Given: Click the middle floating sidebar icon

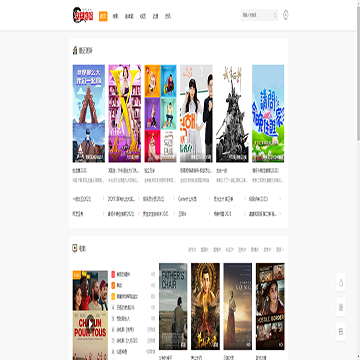Looking at the screenshot, I should pos(341,307).
